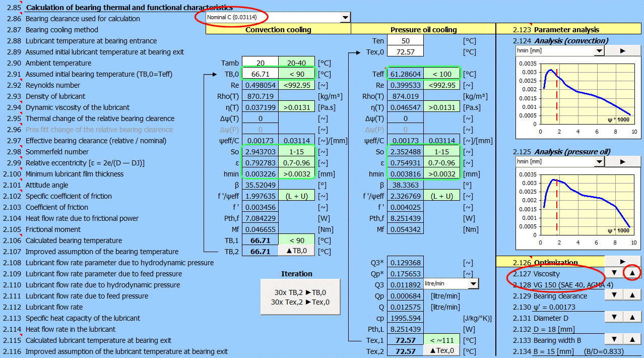Select frictional moment 0.054342

(405, 229)
